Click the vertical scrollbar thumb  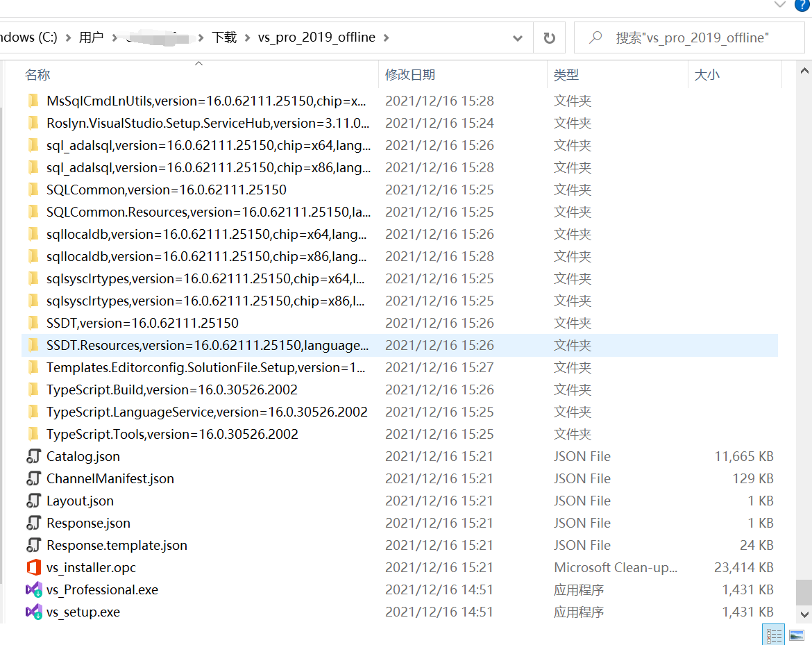coord(804,592)
